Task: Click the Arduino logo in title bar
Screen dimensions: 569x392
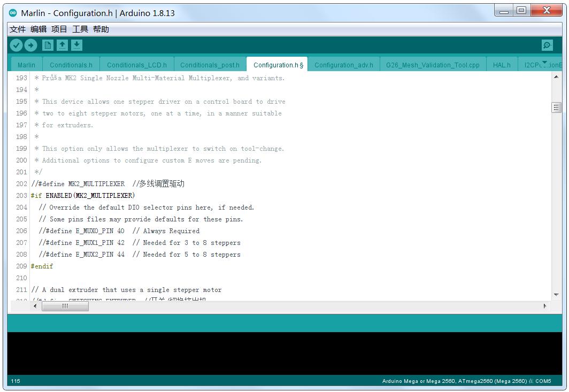Action: click(x=13, y=13)
